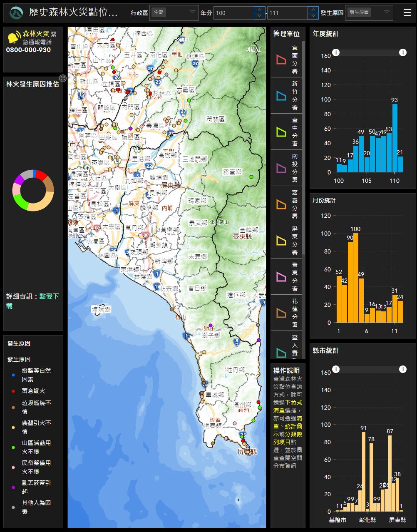This screenshot has height=532, width=417.
Task: Click the 蓄意縱火 legend entry
Action: pyautogui.click(x=33, y=391)
